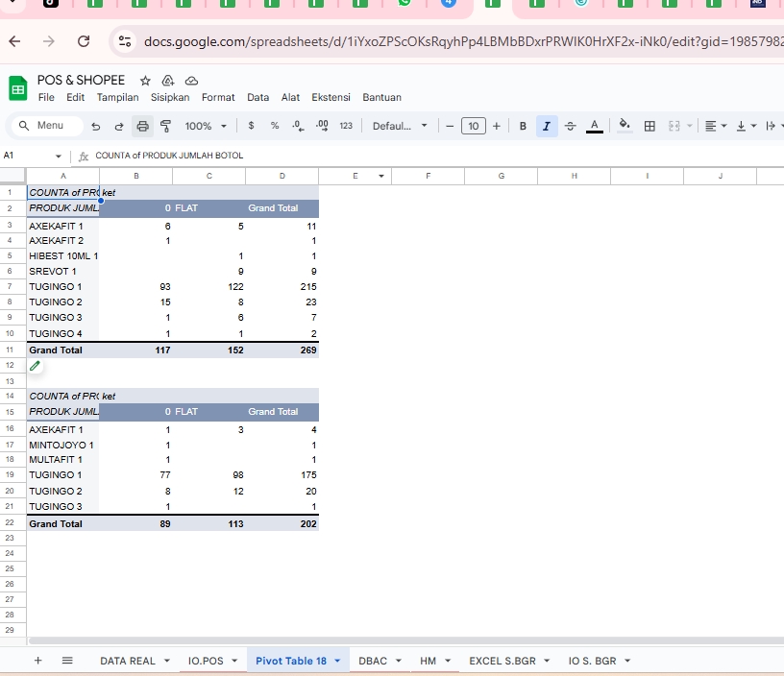Switch to the DATA REAL sheet tab
Screen dimensions: 784x676
click(126, 661)
